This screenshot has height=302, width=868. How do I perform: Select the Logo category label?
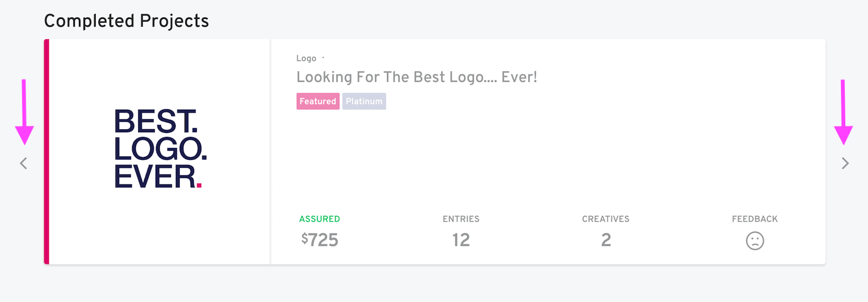tap(306, 59)
